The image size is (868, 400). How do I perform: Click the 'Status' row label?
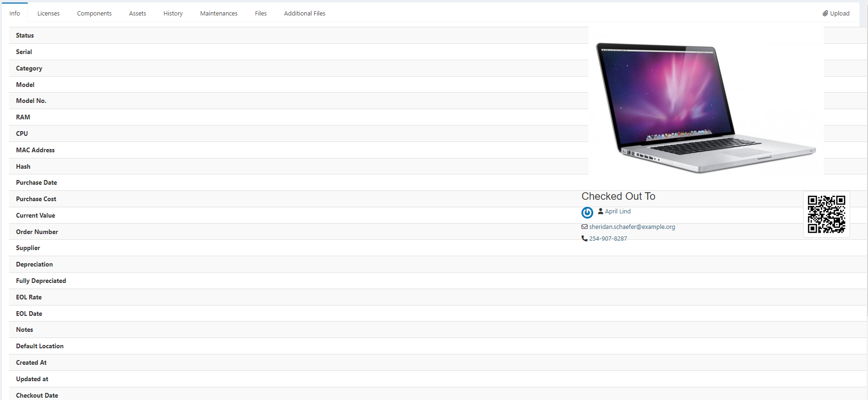click(x=25, y=35)
